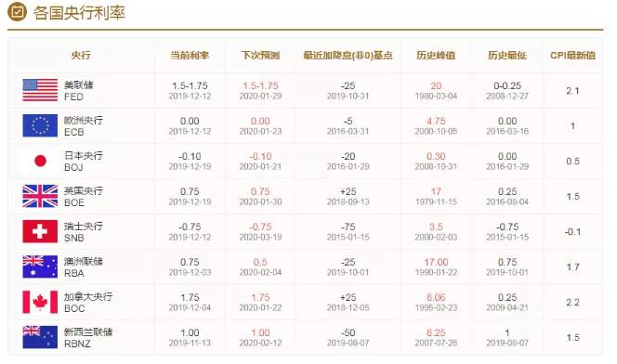Click the United Kingdom flag icon
Viewport: 617px width, 364px height.
pyautogui.click(x=40, y=196)
